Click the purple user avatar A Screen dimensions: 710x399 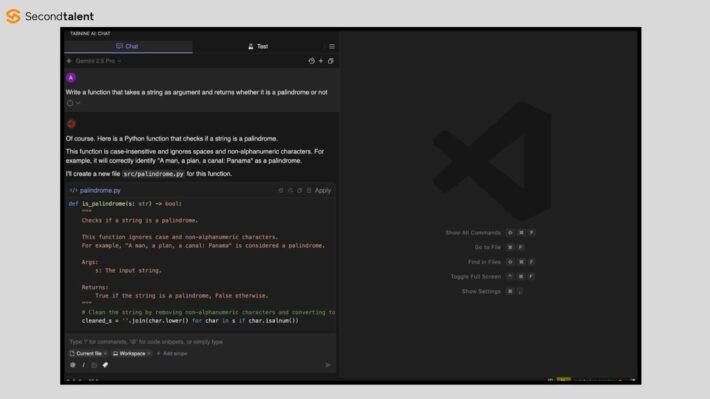click(71, 78)
